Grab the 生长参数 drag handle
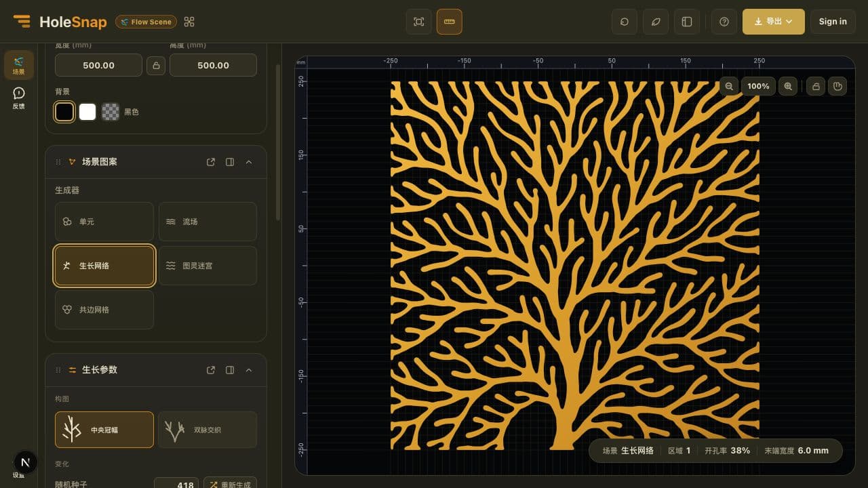This screenshot has height=488, width=868. coord(58,370)
